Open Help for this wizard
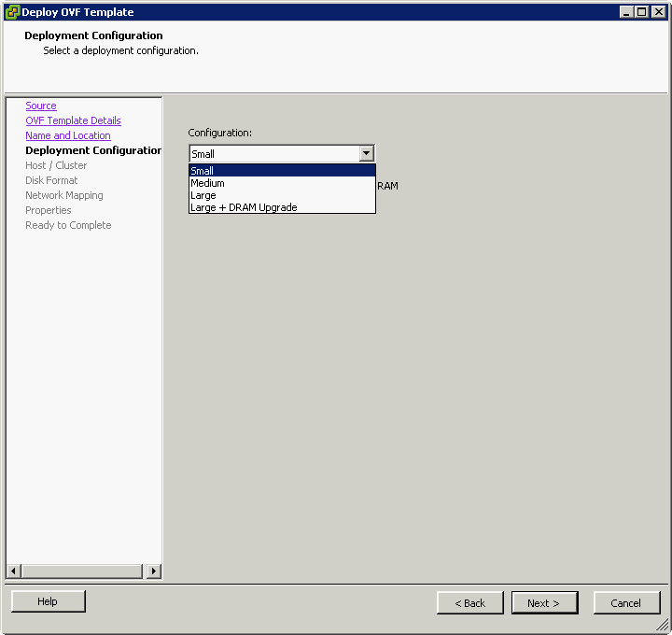The image size is (672, 635). coord(48,602)
